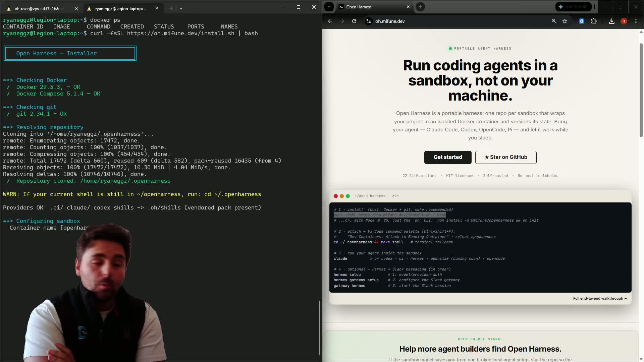
Task: Click the green dot in mock terminal header
Action: pos(348,196)
